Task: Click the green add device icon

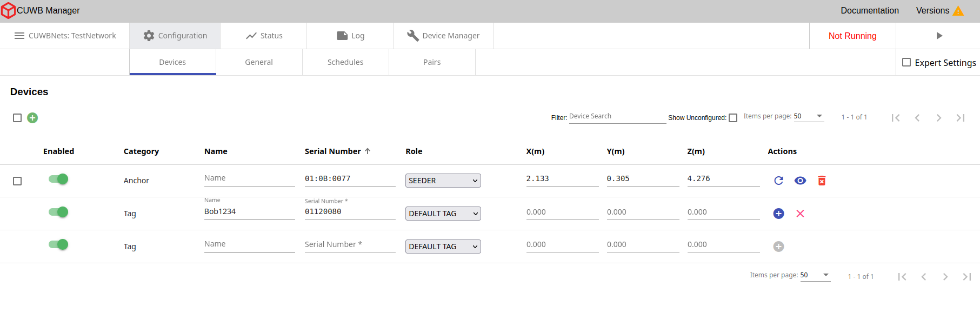Action: (32, 118)
